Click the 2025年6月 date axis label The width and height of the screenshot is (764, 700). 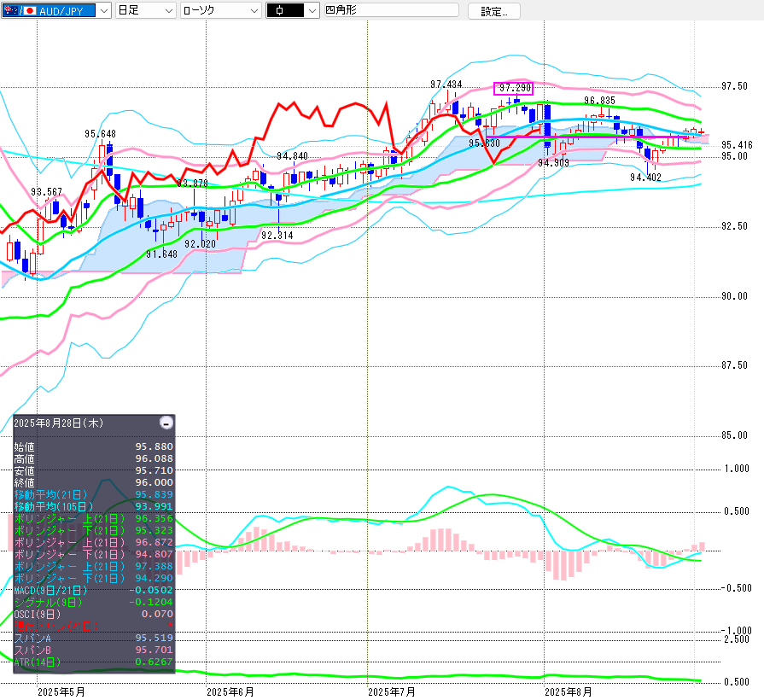point(230,692)
